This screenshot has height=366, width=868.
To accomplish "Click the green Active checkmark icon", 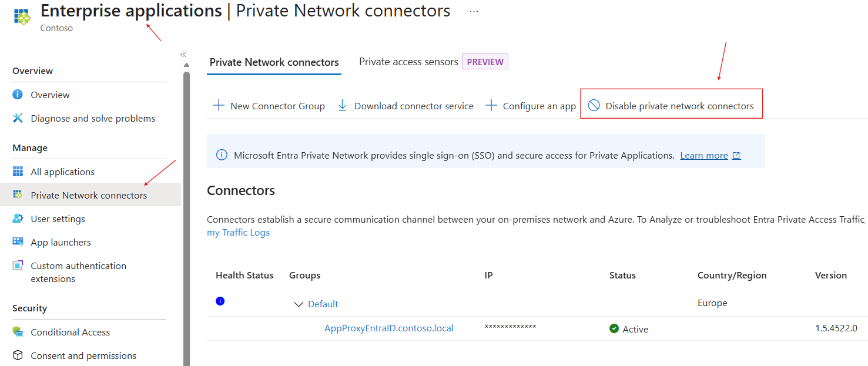I will click(x=614, y=328).
